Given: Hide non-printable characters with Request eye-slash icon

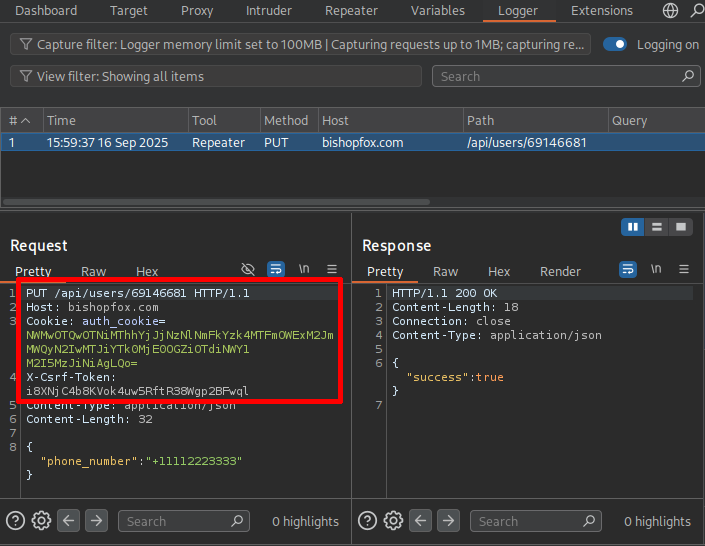Looking at the screenshot, I should [249, 270].
